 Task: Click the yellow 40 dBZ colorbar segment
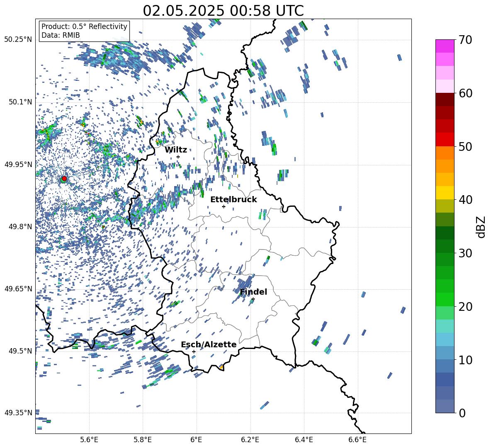(x=445, y=193)
